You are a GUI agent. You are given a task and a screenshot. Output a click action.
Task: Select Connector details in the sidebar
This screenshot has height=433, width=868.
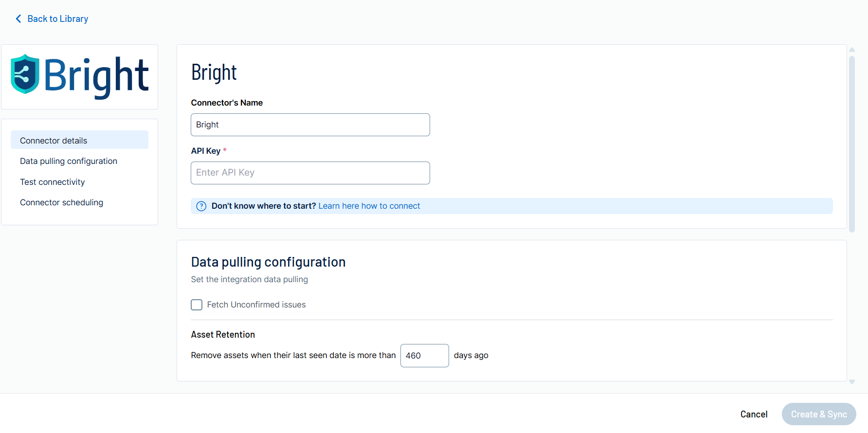[x=54, y=141]
